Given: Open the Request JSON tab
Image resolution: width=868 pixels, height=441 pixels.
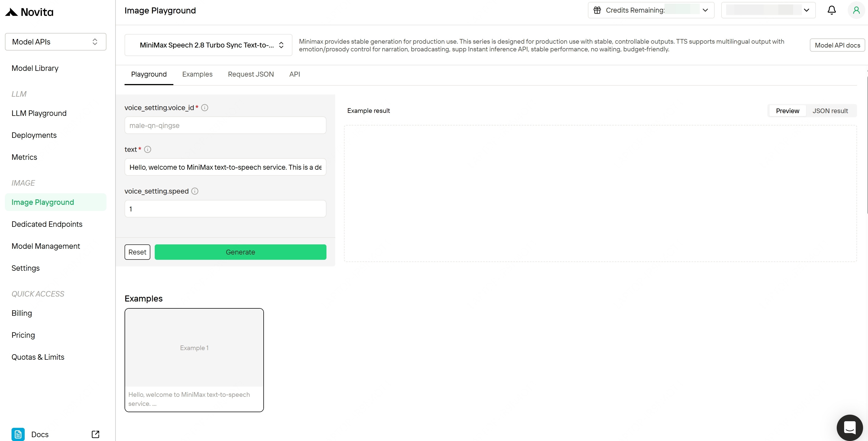Looking at the screenshot, I should [251, 74].
